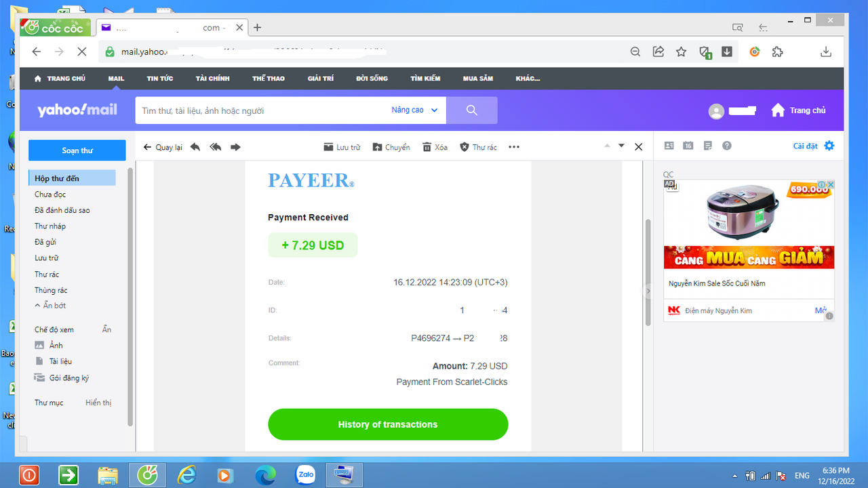The height and width of the screenshot is (488, 868).
Task: Click the browser back arrow
Action: click(x=37, y=52)
